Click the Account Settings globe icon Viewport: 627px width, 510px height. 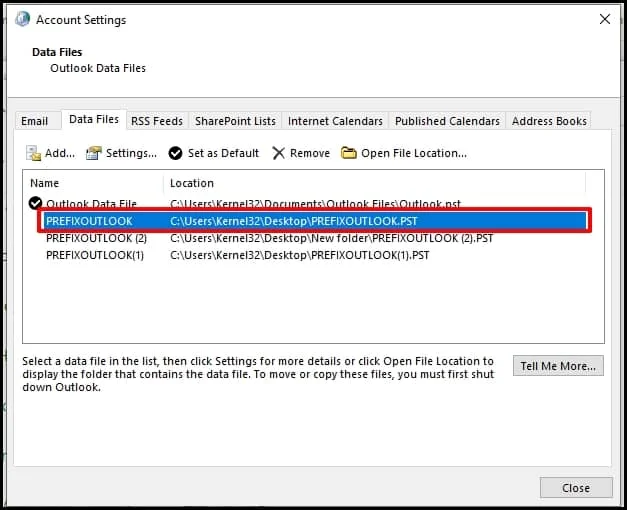(23, 19)
